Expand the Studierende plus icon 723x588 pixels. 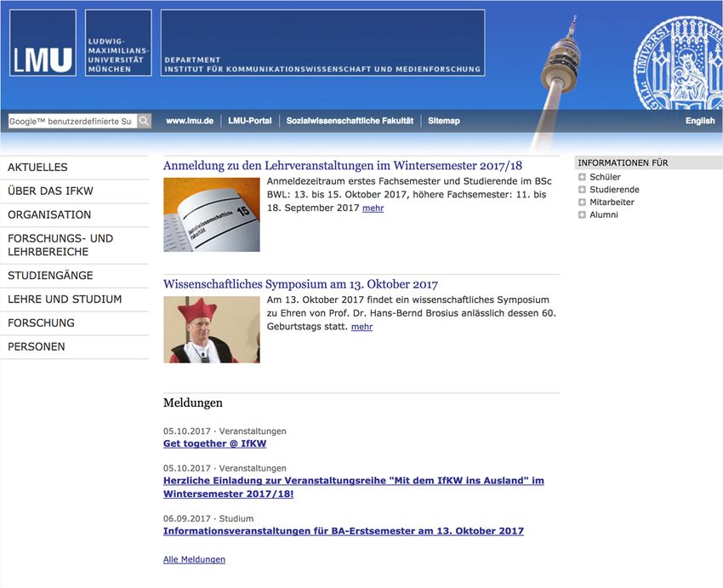(x=582, y=190)
